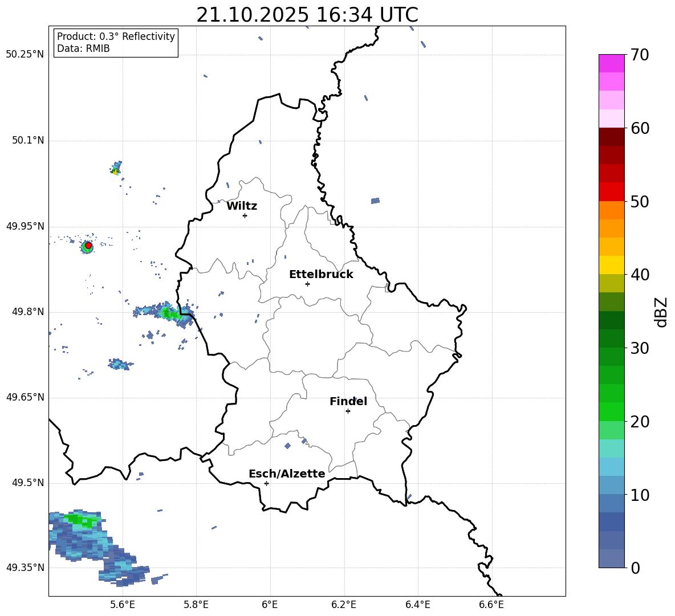
Task: Click the 5.8°E longitude tick label
Action: click(x=196, y=605)
